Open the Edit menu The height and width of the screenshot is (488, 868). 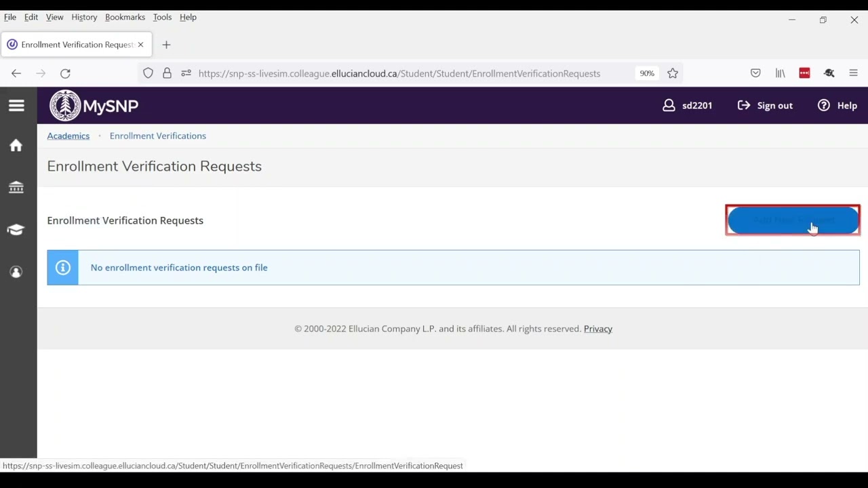click(x=31, y=17)
